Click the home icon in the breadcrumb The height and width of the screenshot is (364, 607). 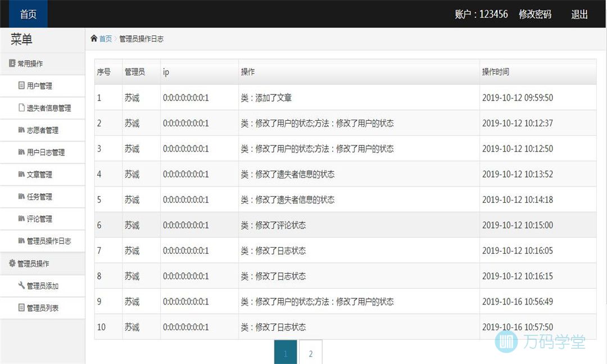coord(94,39)
